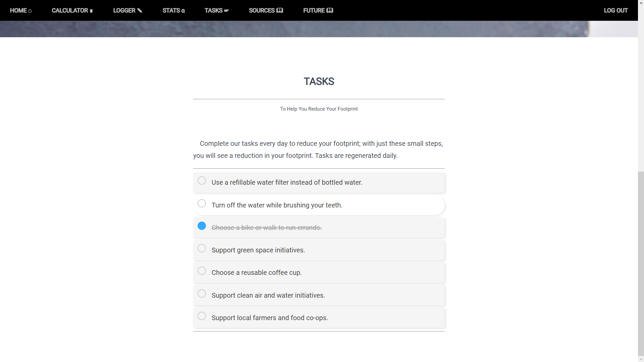Uncheck the bike or walk errands task
The width and height of the screenshot is (644, 362).
click(x=202, y=226)
